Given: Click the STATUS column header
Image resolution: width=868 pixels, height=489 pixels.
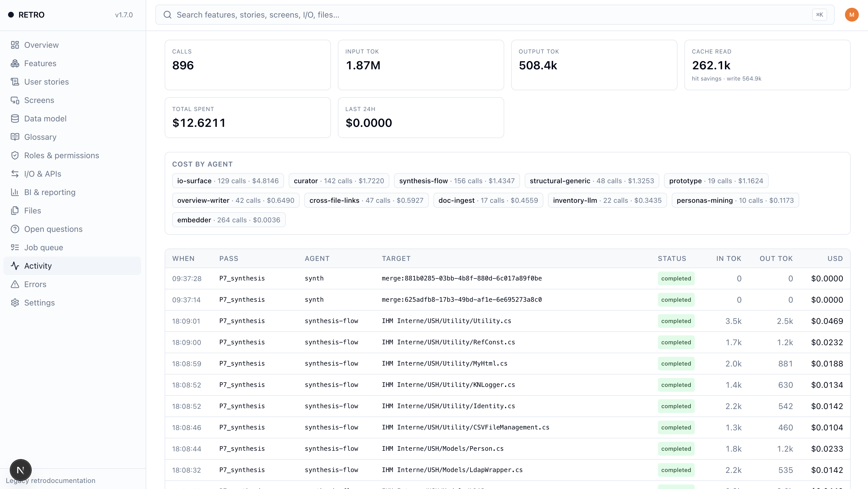Looking at the screenshot, I should (x=672, y=259).
